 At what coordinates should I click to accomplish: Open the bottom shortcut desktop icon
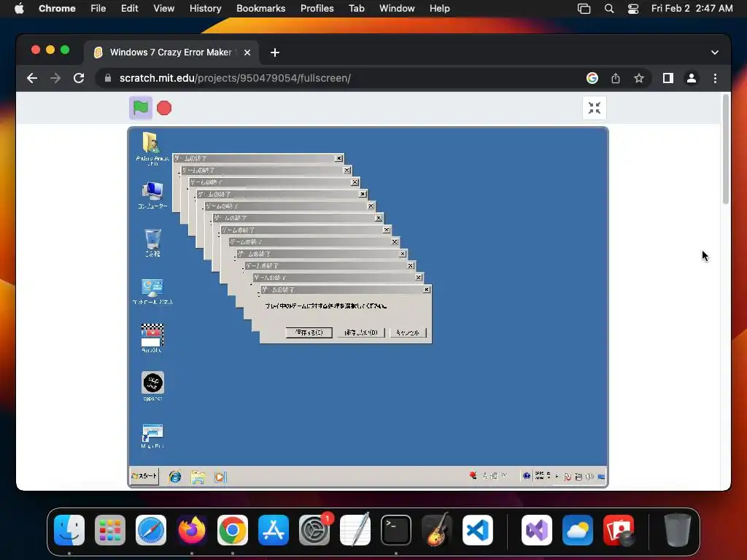click(x=152, y=436)
